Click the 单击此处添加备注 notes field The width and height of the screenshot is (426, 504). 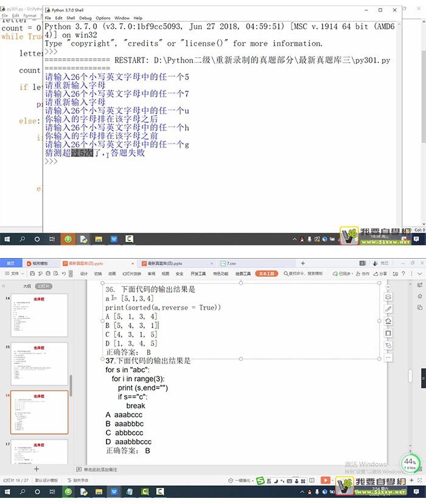(97, 469)
